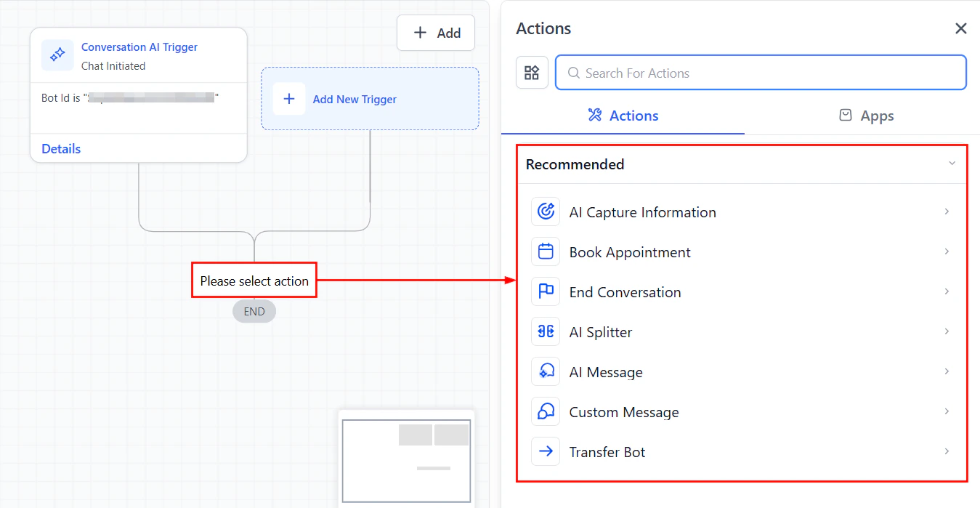The image size is (980, 508).
Task: Expand the Transfer Bot action options
Action: click(947, 451)
